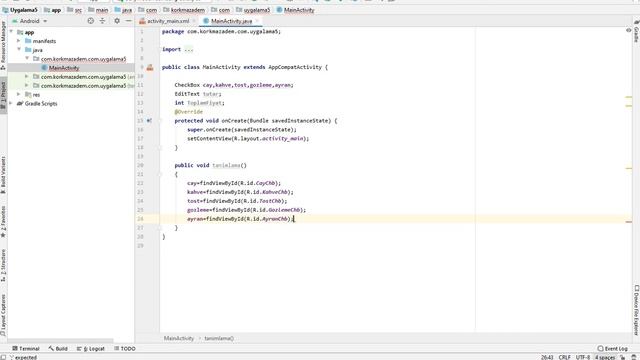
Task: Click the override gutter icon beside onCreate
Action: [149, 121]
